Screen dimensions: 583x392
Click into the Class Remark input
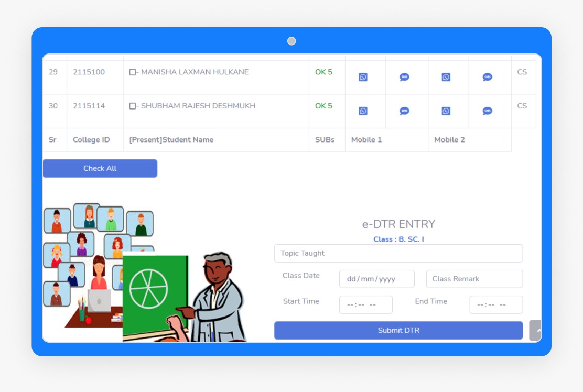coord(474,279)
